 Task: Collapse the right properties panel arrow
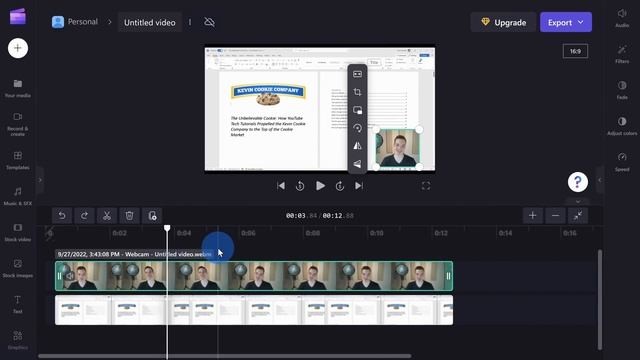(600, 180)
